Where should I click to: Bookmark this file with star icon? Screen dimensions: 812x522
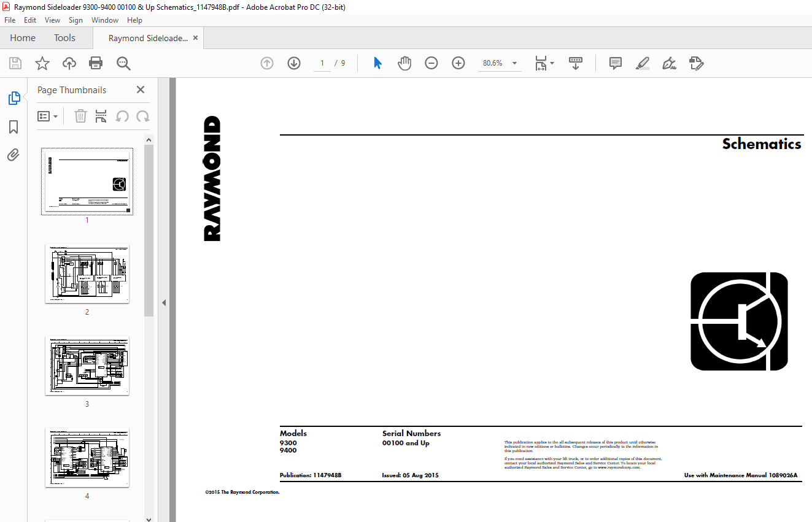click(42, 63)
